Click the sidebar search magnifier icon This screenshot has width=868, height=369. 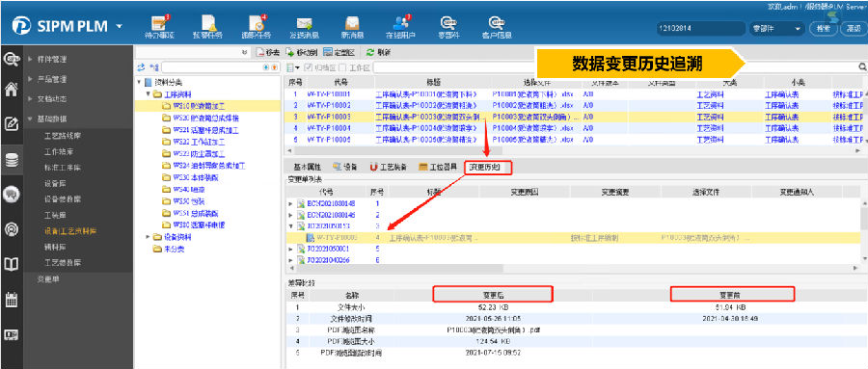(12, 58)
